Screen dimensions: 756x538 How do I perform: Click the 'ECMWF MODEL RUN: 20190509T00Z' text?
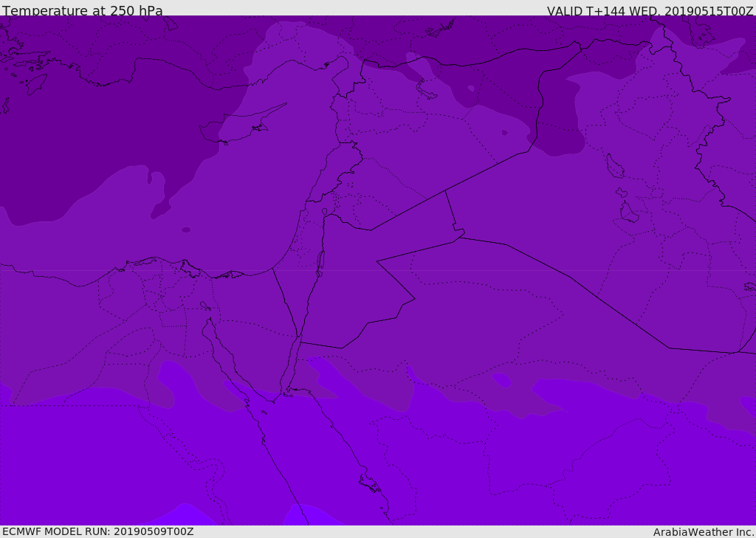tap(98, 531)
